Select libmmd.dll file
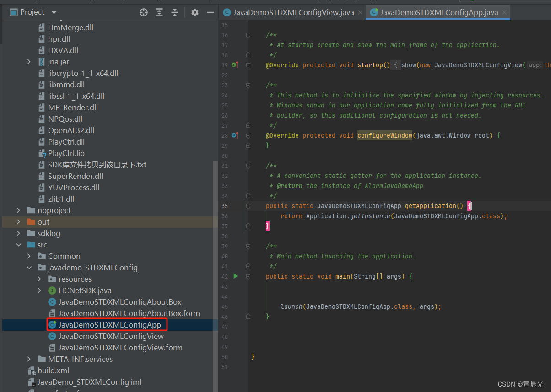The width and height of the screenshot is (551, 392). pos(66,85)
